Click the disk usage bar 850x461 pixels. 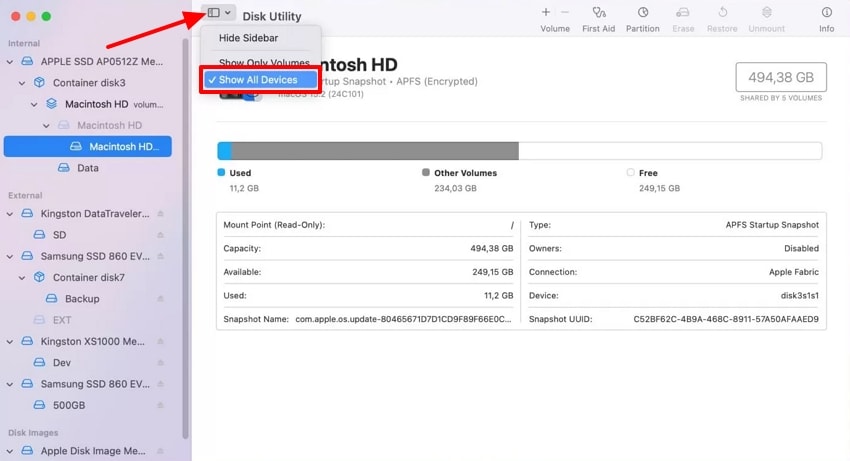click(x=519, y=151)
